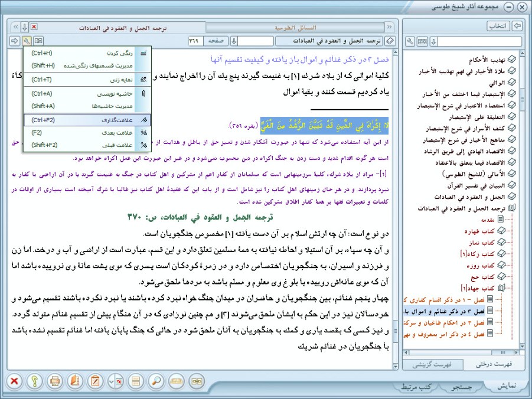
Task: Open the التبيان في تفسير القرآن book
Action: [x=476, y=185]
